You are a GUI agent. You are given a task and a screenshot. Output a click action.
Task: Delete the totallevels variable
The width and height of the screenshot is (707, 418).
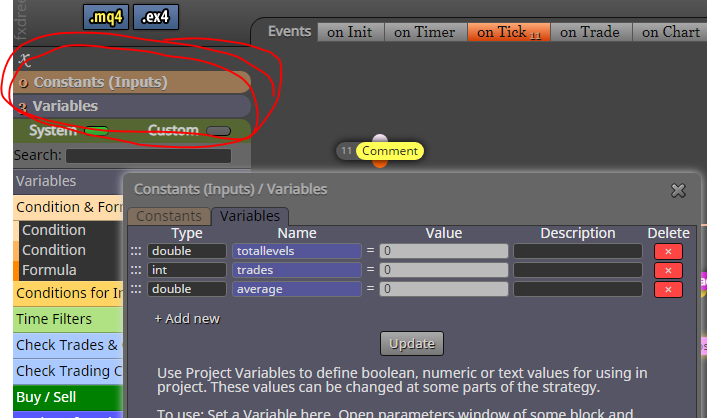(x=668, y=252)
